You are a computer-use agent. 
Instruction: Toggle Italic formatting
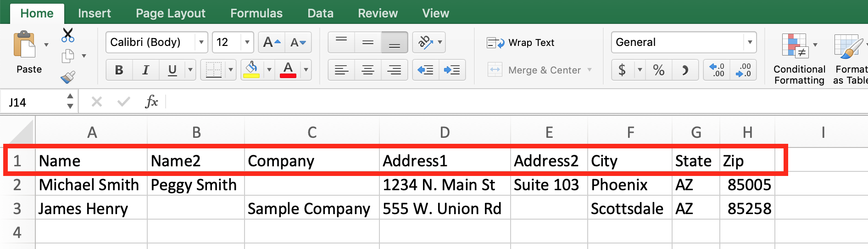(146, 70)
